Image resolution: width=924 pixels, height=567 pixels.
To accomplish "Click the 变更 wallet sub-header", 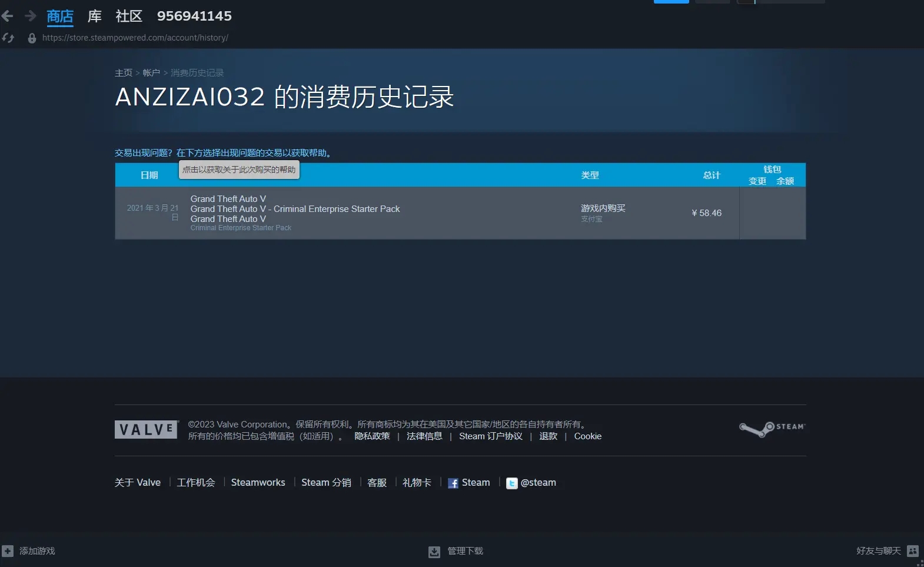I will tap(757, 181).
